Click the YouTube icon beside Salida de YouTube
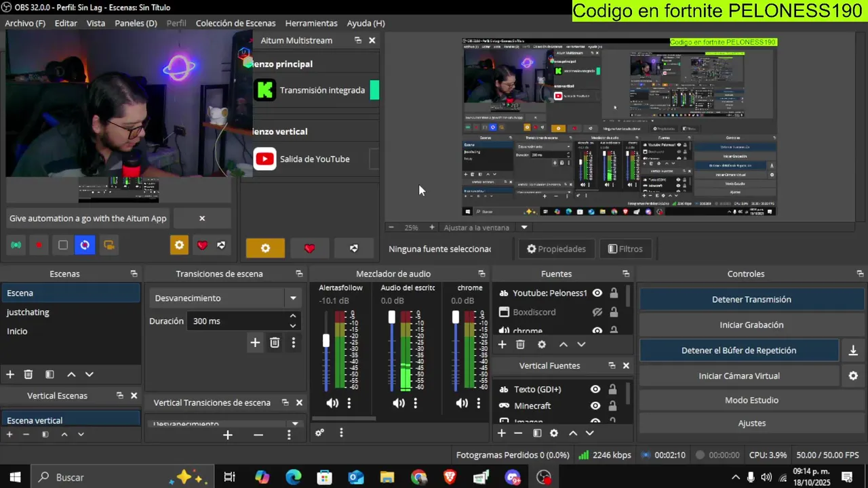This screenshot has height=488, width=868. coord(265,159)
